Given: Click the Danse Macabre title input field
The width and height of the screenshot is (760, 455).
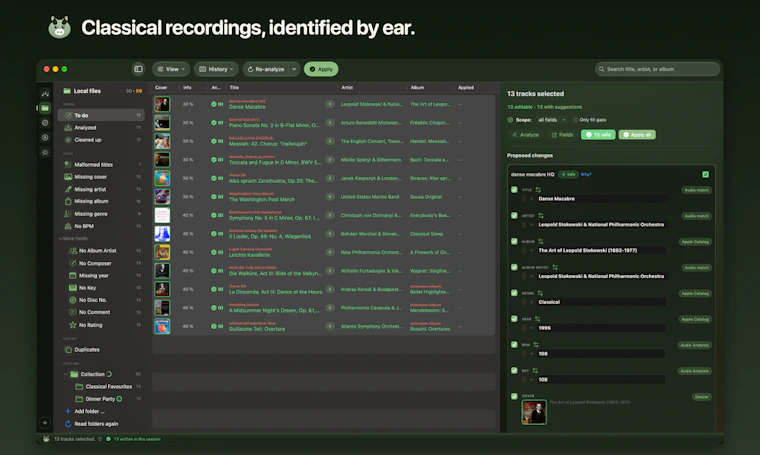Looking at the screenshot, I should click(602, 199).
